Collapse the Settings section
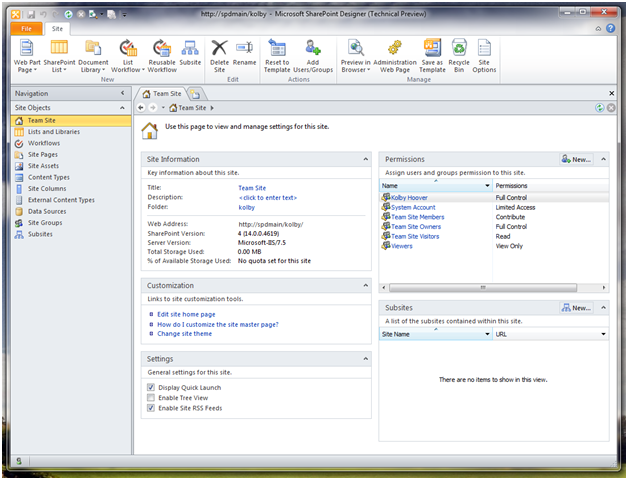Screen dimensions: 628x480 click(x=365, y=359)
